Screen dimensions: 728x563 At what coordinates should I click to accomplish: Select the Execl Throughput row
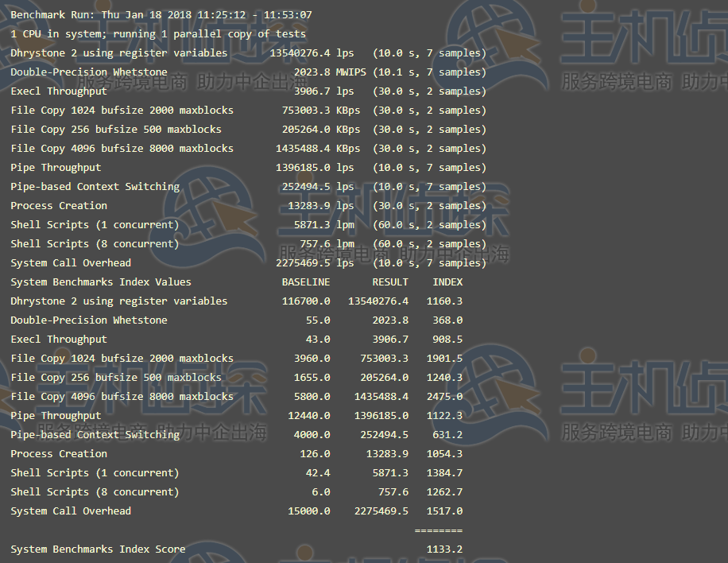58,91
